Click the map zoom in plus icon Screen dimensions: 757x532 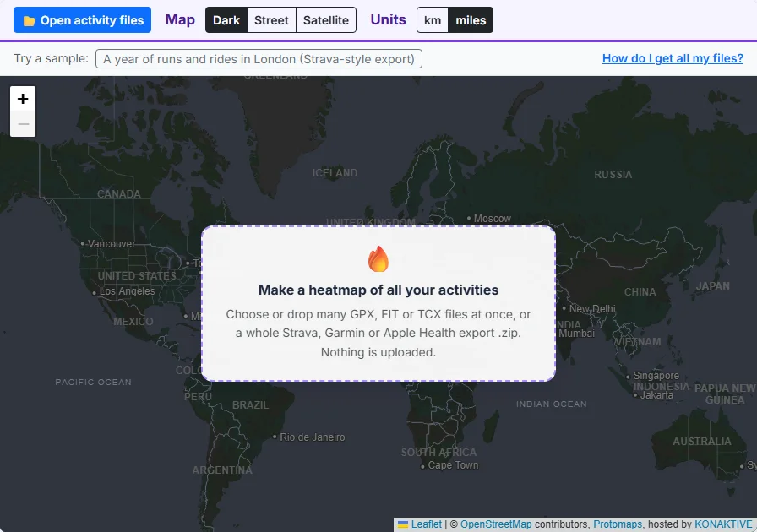[23, 99]
